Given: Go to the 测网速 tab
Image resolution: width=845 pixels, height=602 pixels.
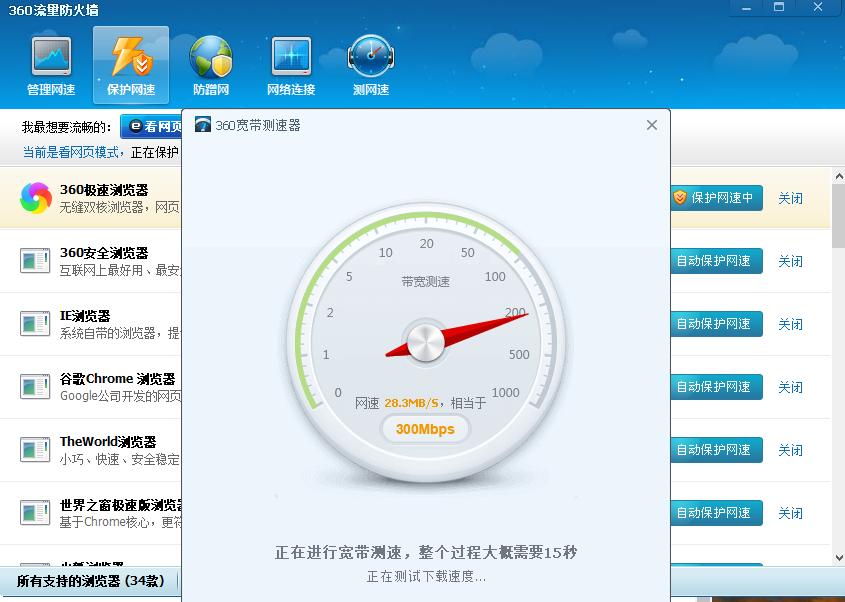Looking at the screenshot, I should [x=371, y=66].
